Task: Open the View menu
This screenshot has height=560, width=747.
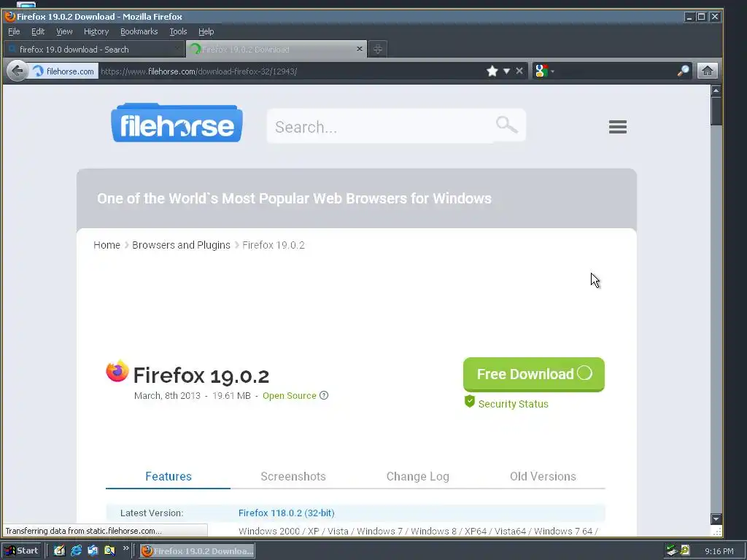Action: [x=64, y=31]
